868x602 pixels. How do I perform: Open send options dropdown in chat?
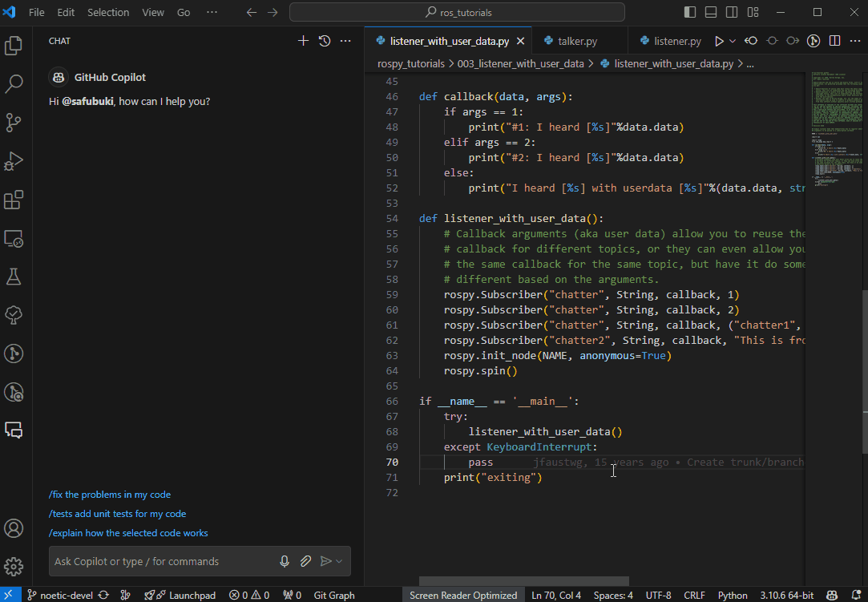click(339, 561)
